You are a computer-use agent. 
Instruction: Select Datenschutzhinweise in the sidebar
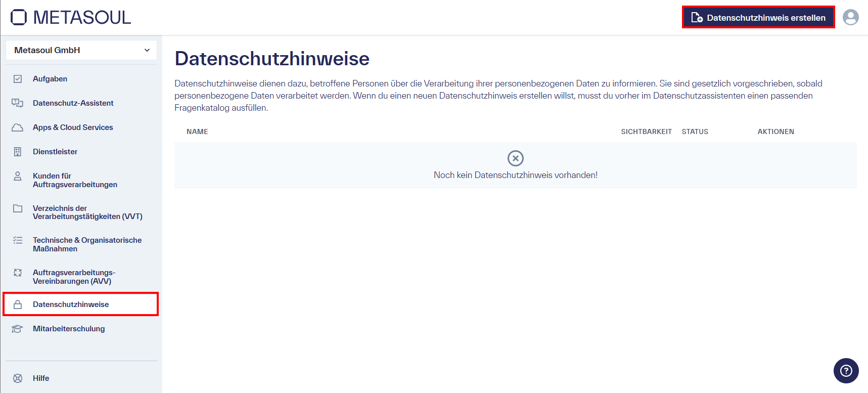[x=81, y=304]
